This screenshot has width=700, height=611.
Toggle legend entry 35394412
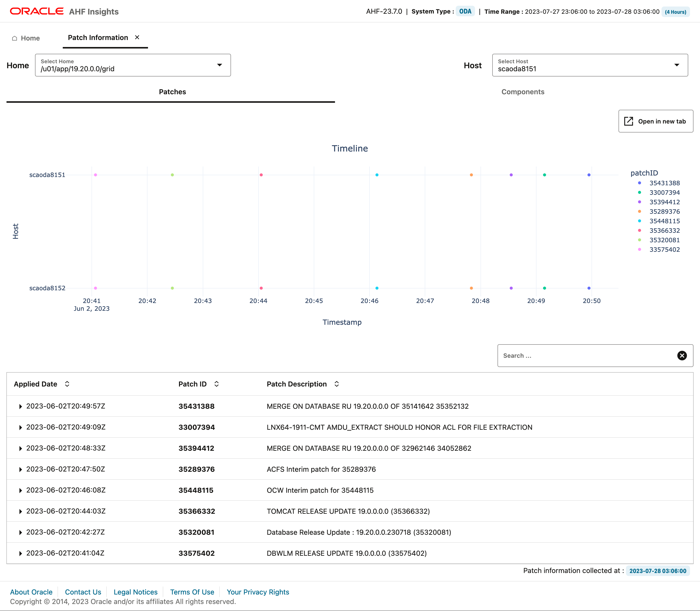click(x=659, y=202)
